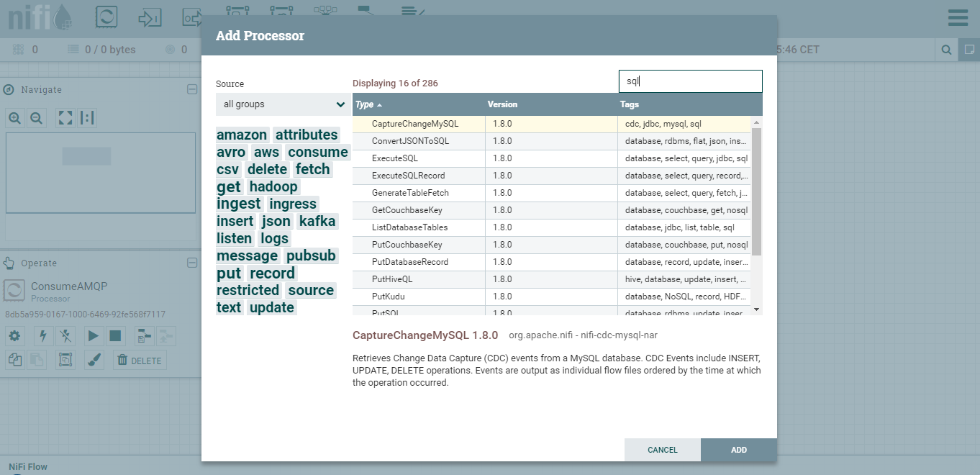This screenshot has width=980, height=475.
Task: Select the ConvertJSONToSQL row
Action: pos(552,141)
